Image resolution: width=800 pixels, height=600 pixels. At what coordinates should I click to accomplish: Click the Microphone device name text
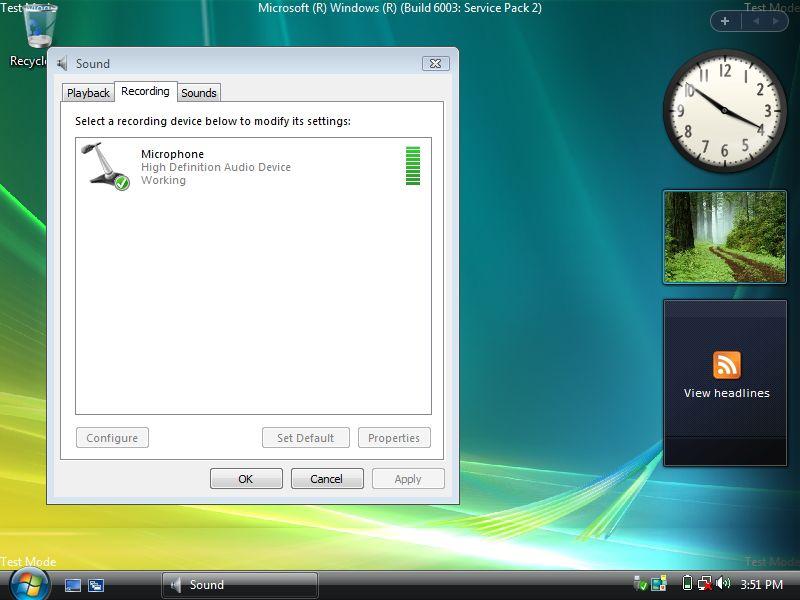pyautogui.click(x=172, y=154)
